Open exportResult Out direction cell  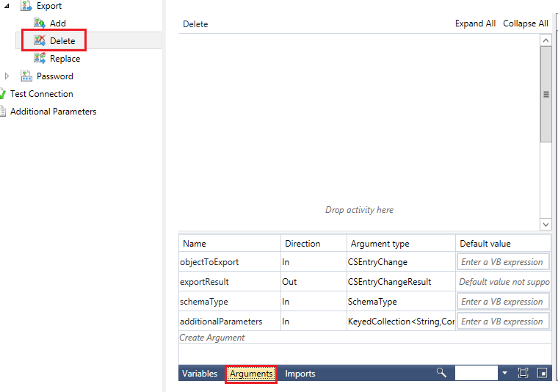(314, 282)
